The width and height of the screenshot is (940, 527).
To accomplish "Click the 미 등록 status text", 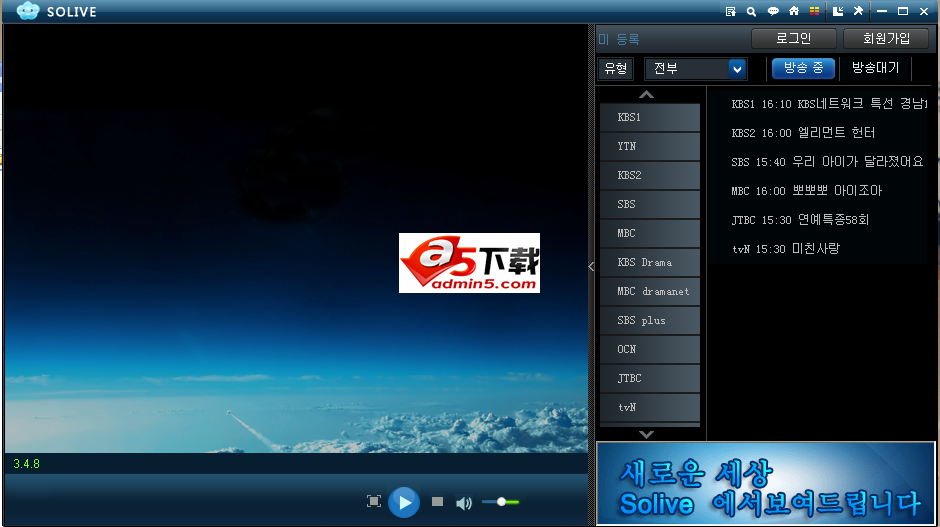I will point(619,39).
